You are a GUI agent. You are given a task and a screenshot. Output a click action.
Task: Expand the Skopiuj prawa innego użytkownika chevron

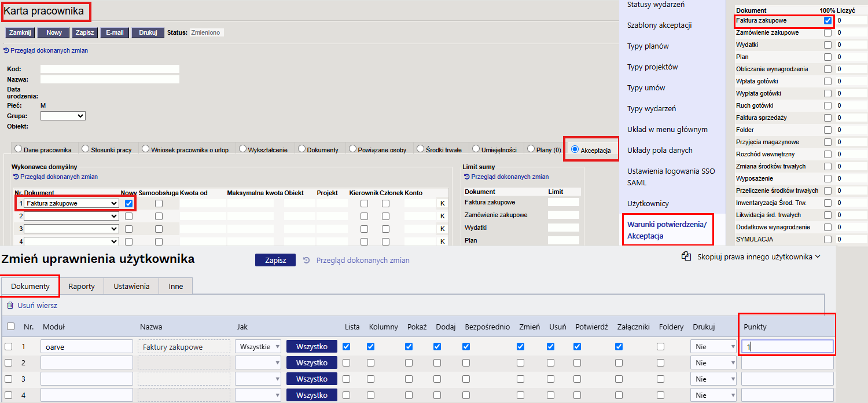click(818, 257)
